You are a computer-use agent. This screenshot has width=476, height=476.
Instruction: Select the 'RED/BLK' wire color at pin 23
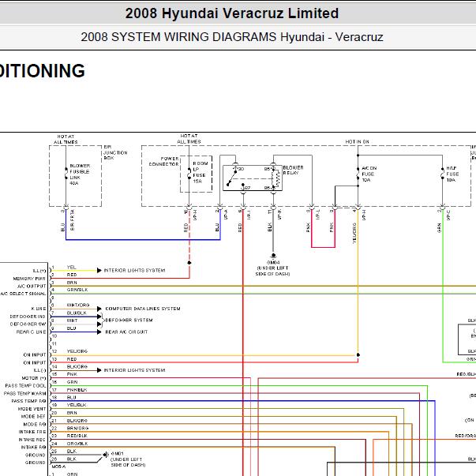(77, 436)
